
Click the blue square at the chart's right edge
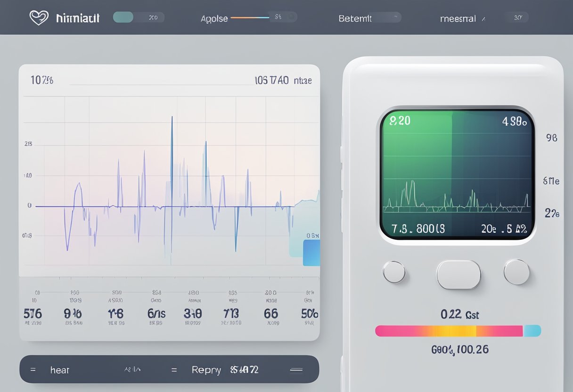click(311, 253)
